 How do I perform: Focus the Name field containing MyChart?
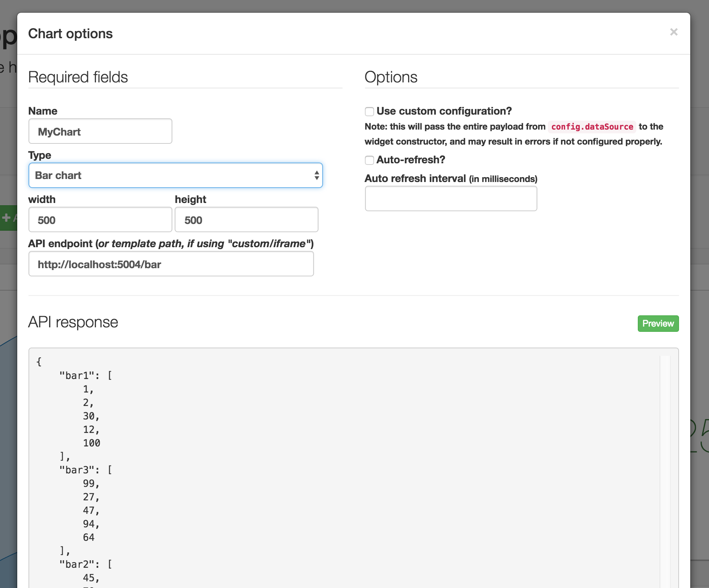coord(100,131)
